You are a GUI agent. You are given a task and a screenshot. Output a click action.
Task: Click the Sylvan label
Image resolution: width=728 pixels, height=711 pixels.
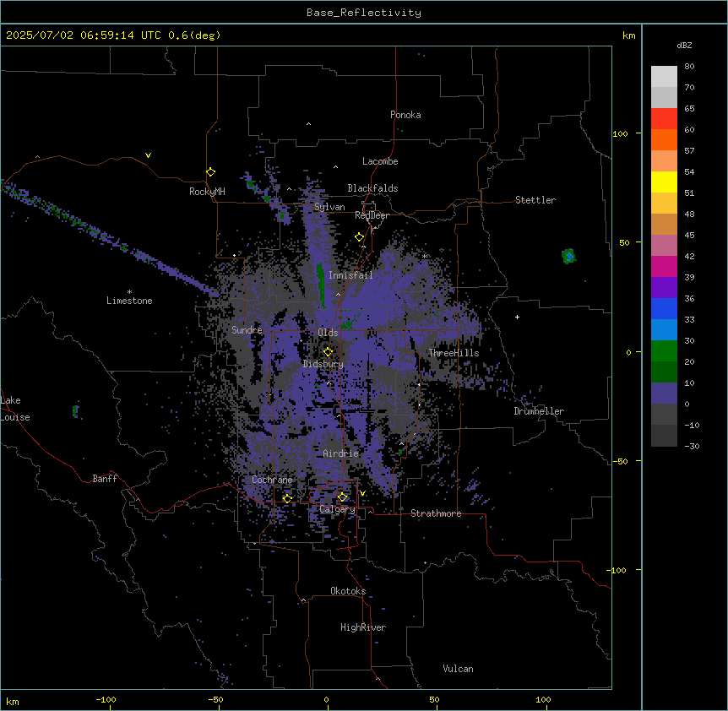(x=329, y=207)
